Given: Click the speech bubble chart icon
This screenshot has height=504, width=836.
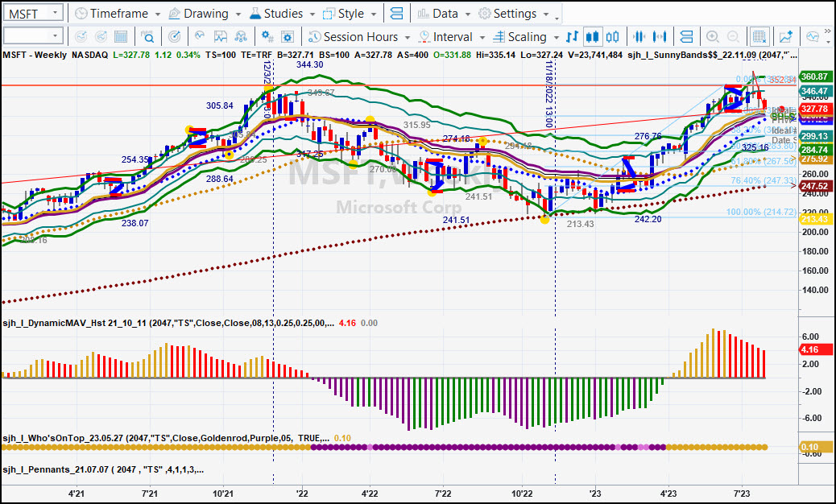Looking at the screenshot, I should tap(813, 37).
